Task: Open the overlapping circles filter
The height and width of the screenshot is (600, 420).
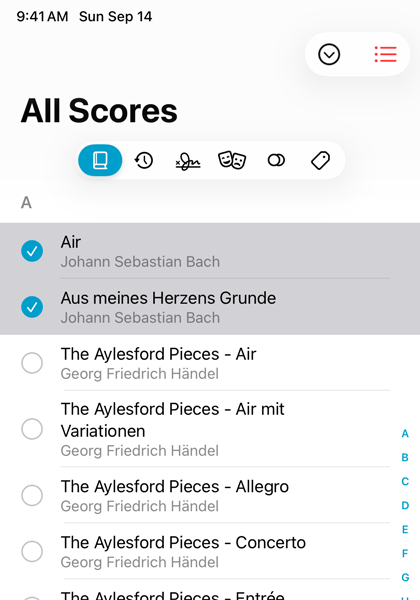Action: tap(276, 160)
